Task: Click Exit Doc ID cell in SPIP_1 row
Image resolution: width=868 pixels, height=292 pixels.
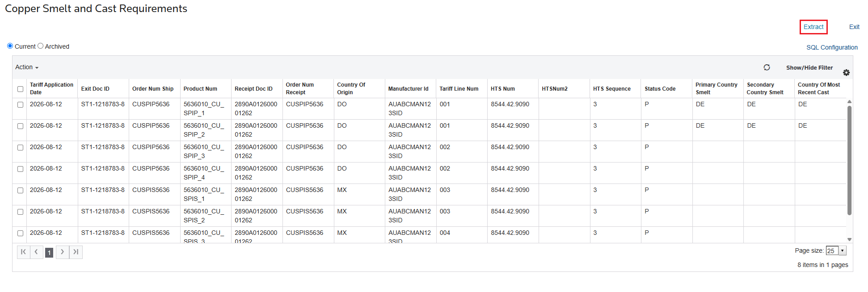Action: [103, 104]
